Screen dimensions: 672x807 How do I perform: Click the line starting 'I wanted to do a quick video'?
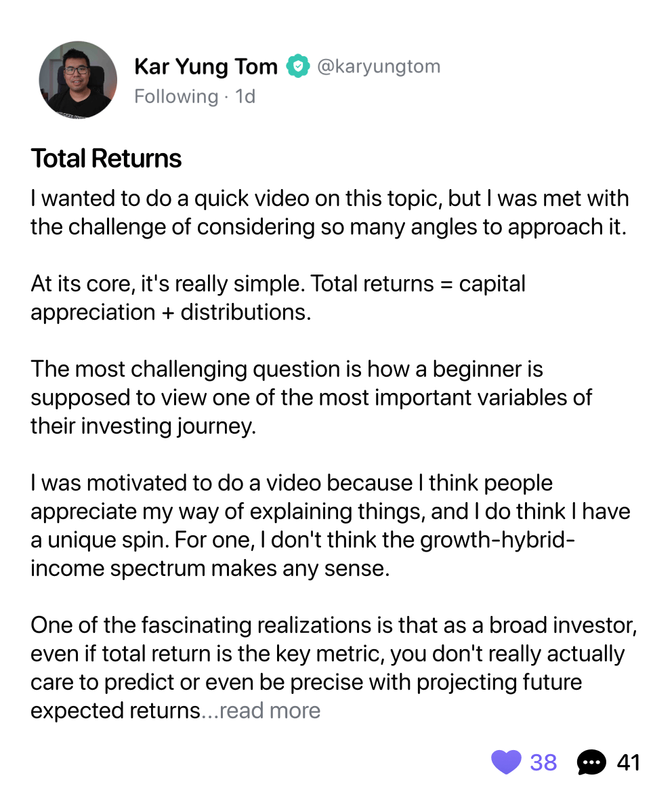tap(329, 199)
